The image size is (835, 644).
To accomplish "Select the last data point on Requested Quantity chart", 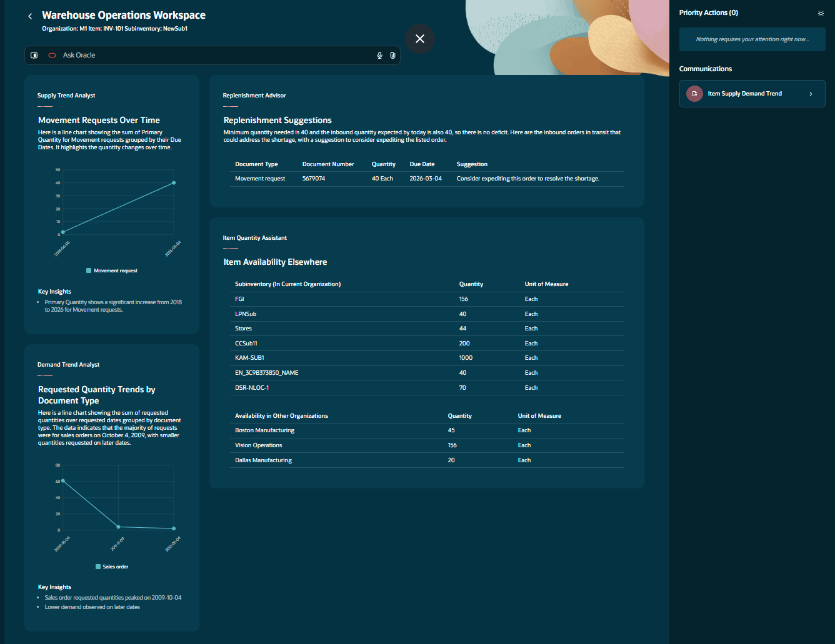I will coord(174,528).
